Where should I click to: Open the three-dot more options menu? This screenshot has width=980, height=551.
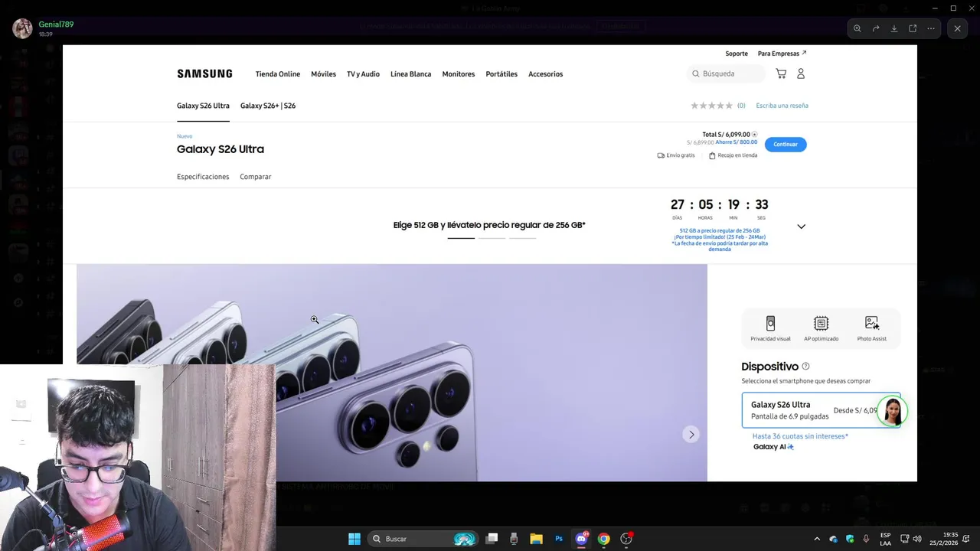(931, 28)
